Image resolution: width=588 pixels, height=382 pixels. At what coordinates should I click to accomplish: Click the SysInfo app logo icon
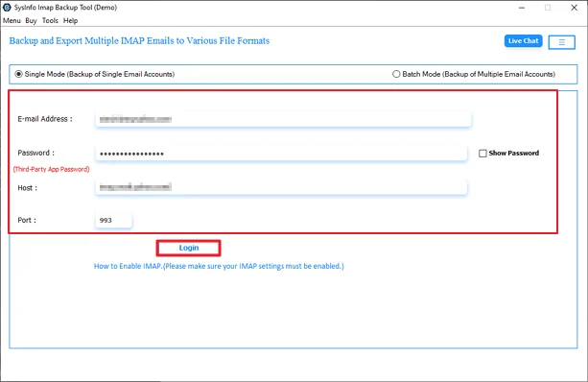7,7
